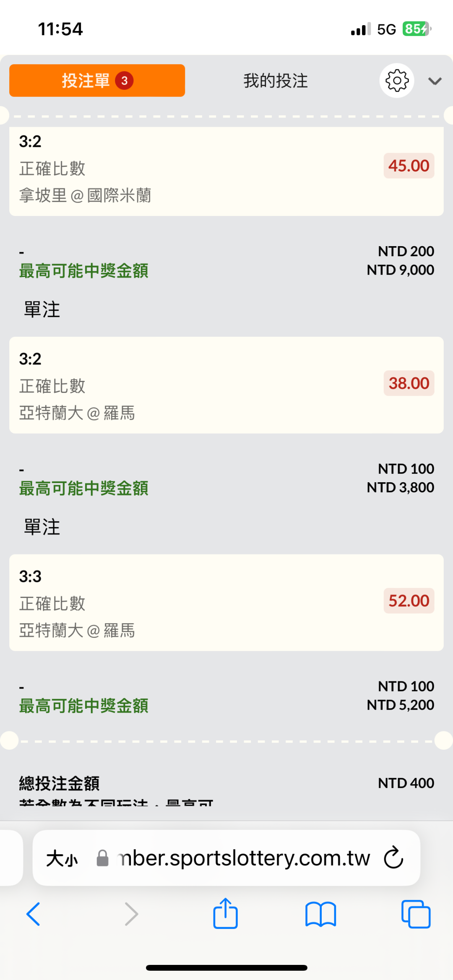Select the 38.00 odds for 3:2 score
This screenshot has height=980, width=453.
point(409,383)
